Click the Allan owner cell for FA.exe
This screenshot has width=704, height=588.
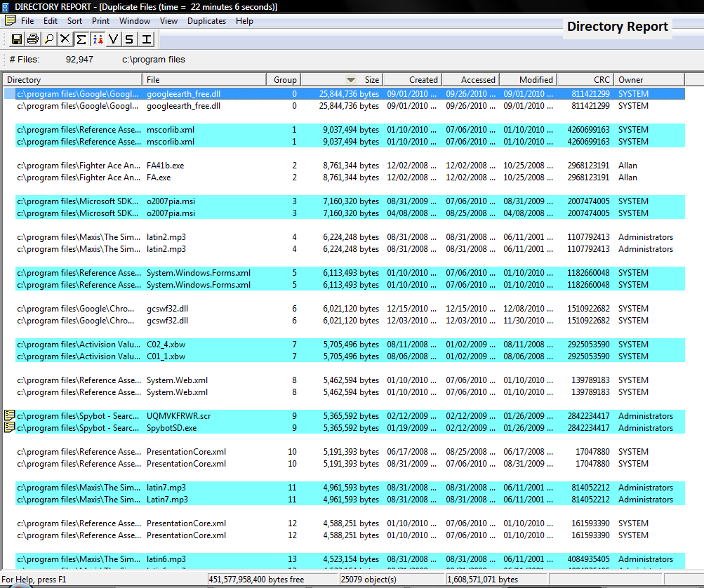click(627, 178)
